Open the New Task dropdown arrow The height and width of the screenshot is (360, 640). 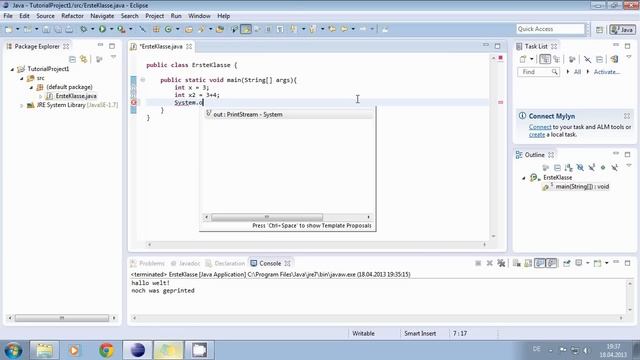coord(531,59)
